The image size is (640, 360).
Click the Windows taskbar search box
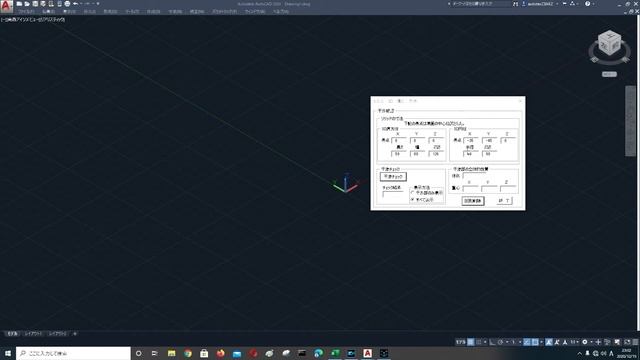[x=73, y=353]
